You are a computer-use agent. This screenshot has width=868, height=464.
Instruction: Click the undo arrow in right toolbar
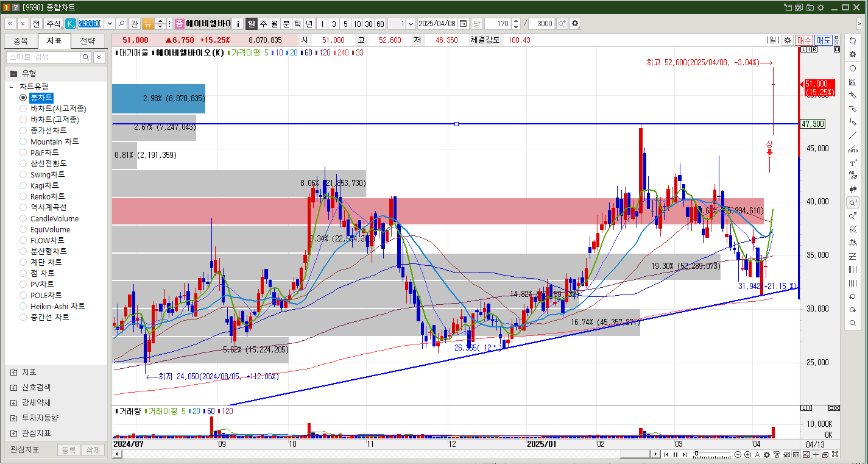tap(853, 296)
